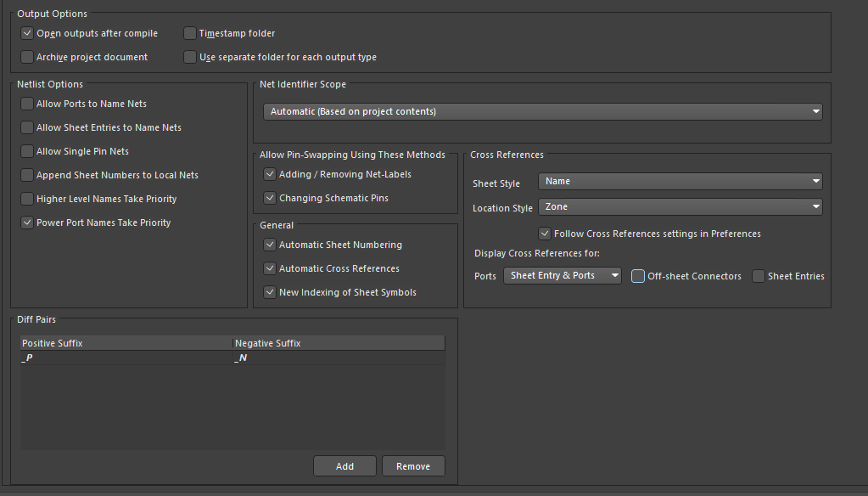Viewport: 868px width, 496px height.
Task: Open the Net Identifier Scope dropdown
Action: pyautogui.click(x=542, y=111)
